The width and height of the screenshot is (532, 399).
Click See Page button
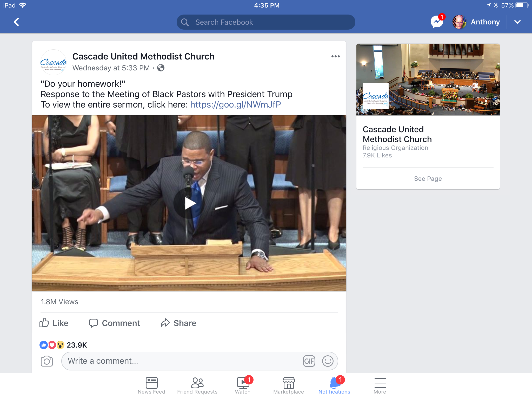(x=428, y=179)
